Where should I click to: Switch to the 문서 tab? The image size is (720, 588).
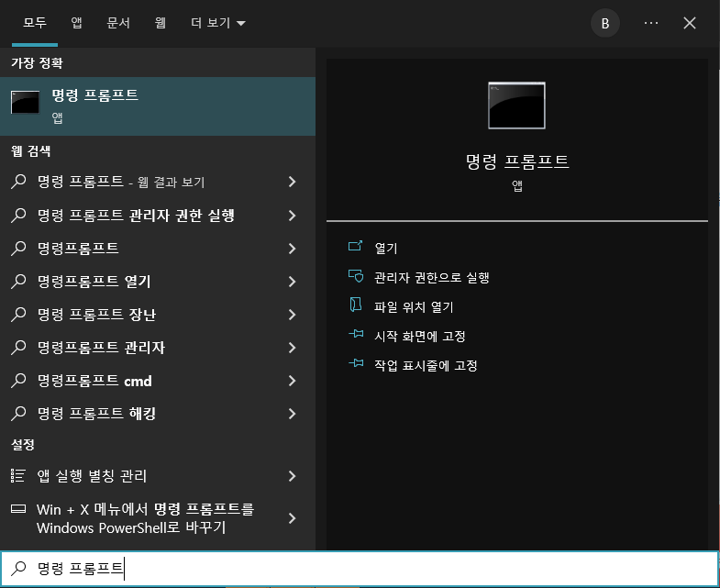coord(118,23)
